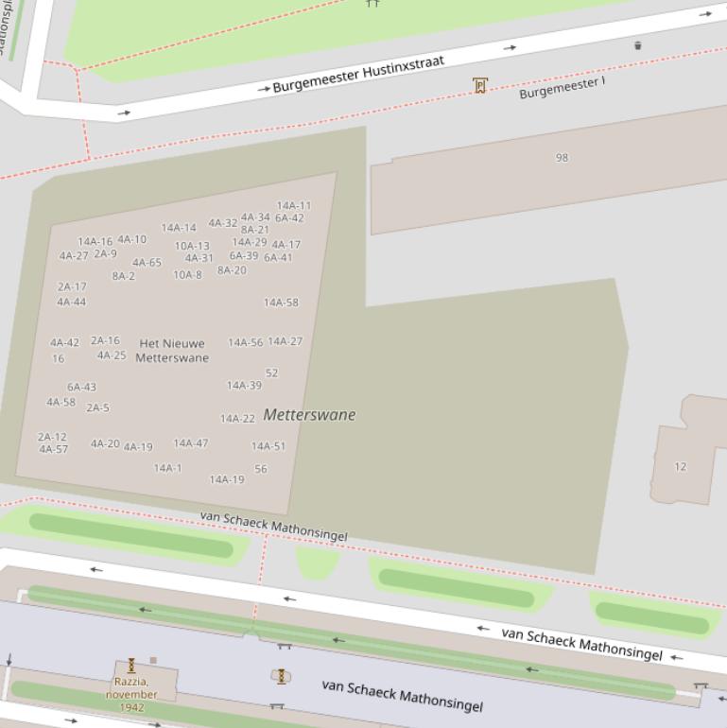This screenshot has width=727, height=728.
Task: Click the parking icon near Burgemeester Hustinxstraat
Action: coord(480,86)
